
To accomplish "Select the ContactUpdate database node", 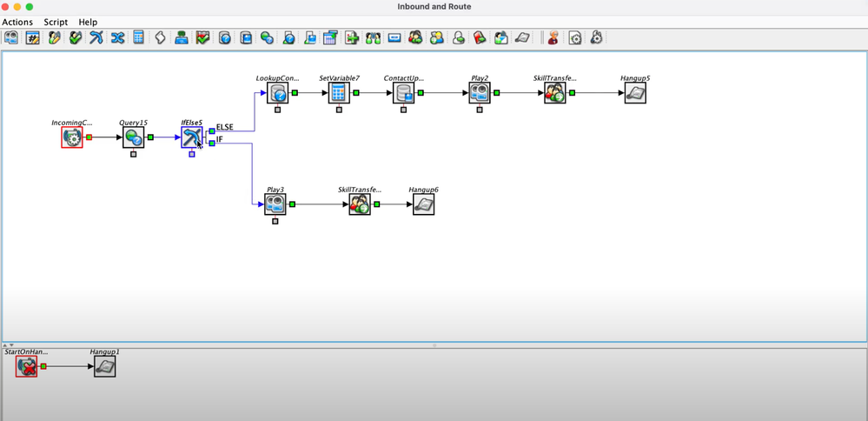I will click(403, 92).
